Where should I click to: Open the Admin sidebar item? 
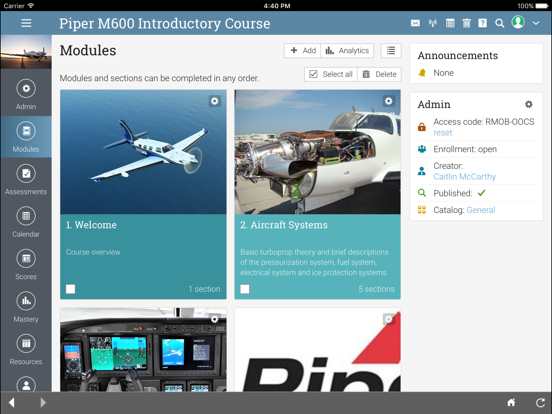26,94
